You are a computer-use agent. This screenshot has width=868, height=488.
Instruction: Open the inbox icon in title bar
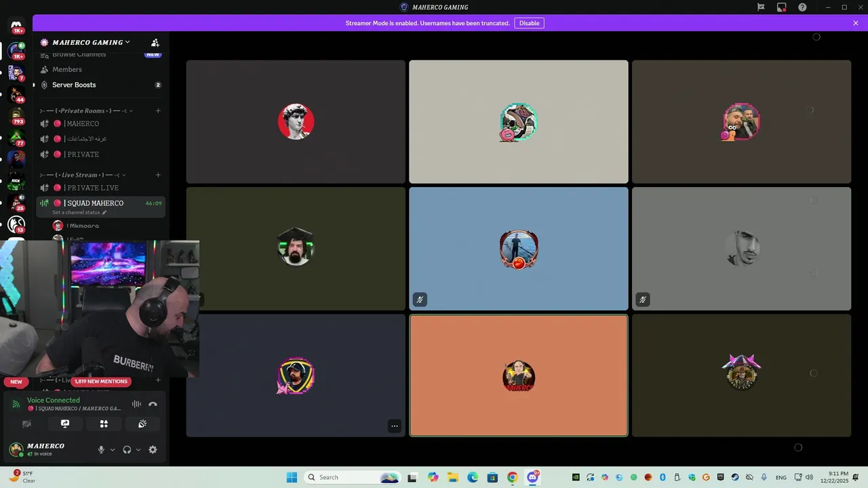(782, 7)
